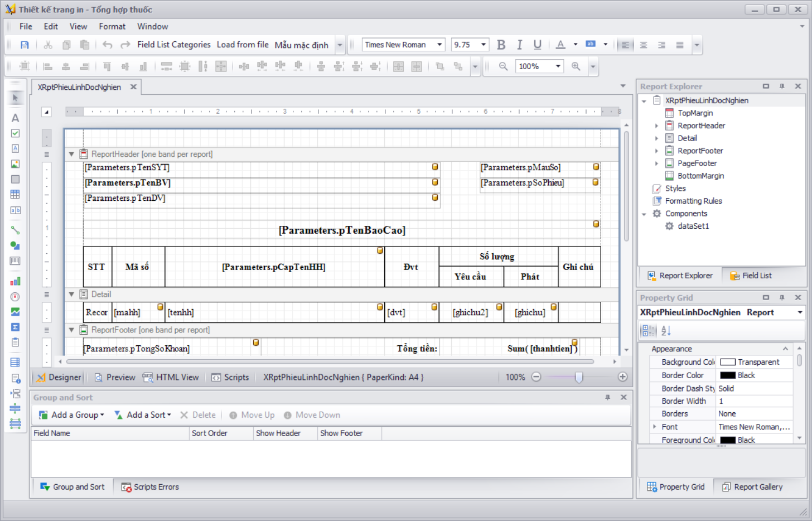Open the XRptPhieuLinhDocNghien Report object selector
The width and height of the screenshot is (812, 521).
tap(800, 312)
